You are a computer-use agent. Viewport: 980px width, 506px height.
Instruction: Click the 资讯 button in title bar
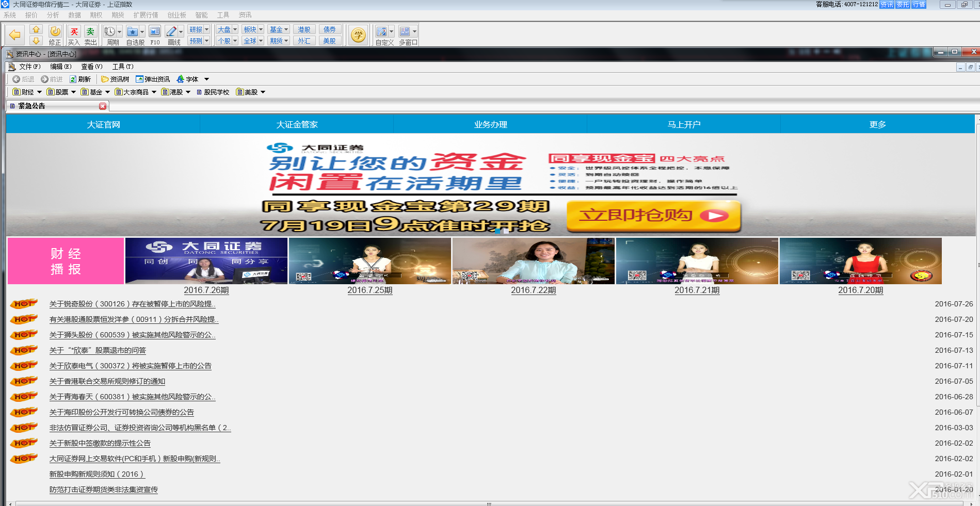(x=887, y=5)
